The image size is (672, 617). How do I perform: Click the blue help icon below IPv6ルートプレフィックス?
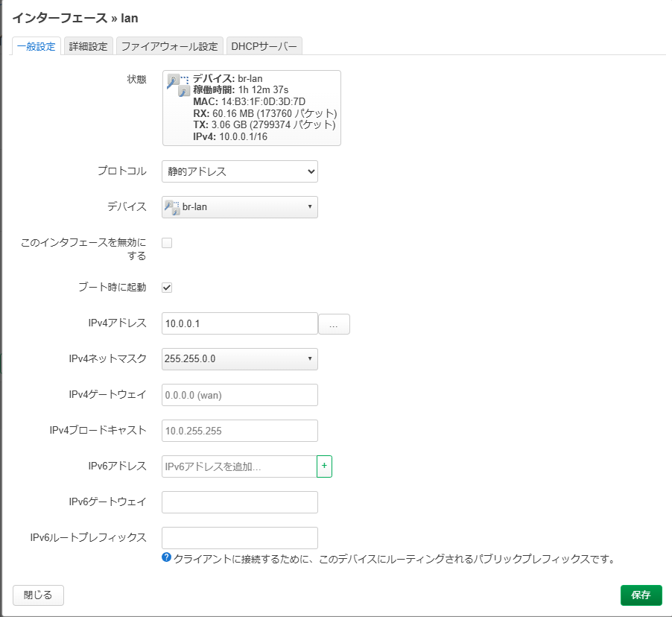166,557
